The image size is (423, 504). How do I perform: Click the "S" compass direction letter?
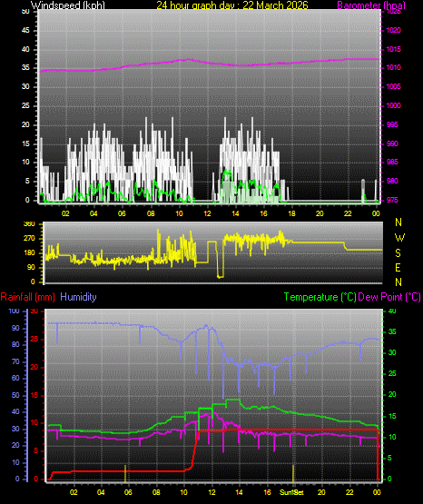point(398,253)
